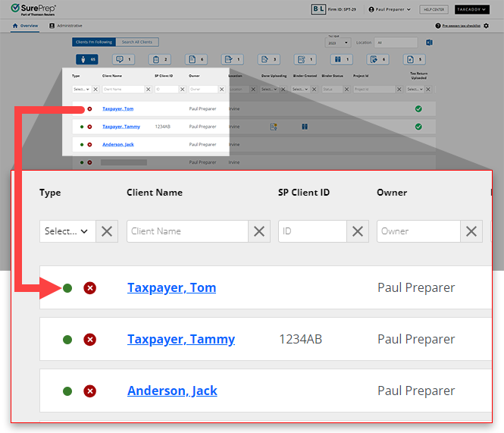Clear the enlarged Client Name filter
Viewport: 504px width, 433px height.
pos(259,231)
